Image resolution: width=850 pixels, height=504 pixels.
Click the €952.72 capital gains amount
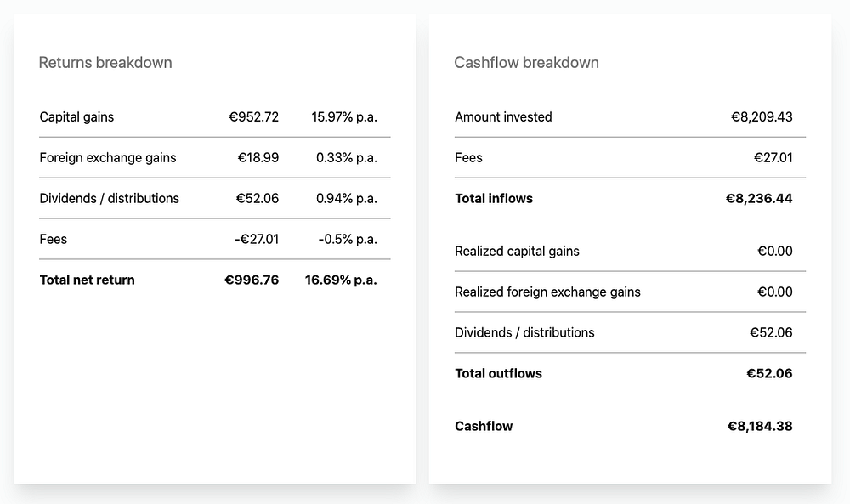(x=253, y=117)
